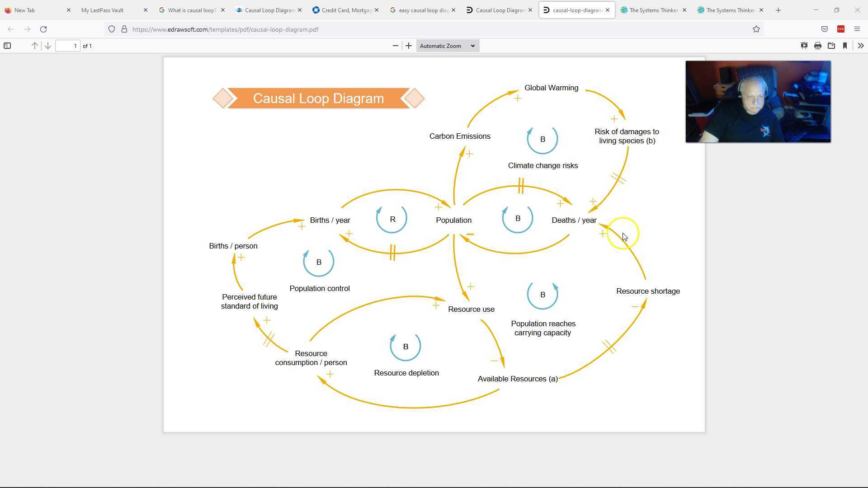This screenshot has height=488, width=868.
Task: Click the current view bookmark icon in PDF toolbar
Action: click(845, 46)
